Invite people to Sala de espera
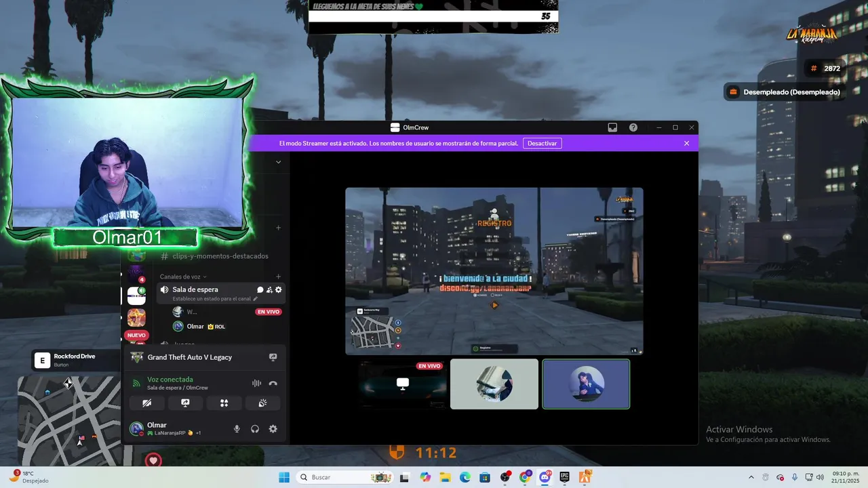Image resolution: width=868 pixels, height=488 pixels. tap(269, 289)
